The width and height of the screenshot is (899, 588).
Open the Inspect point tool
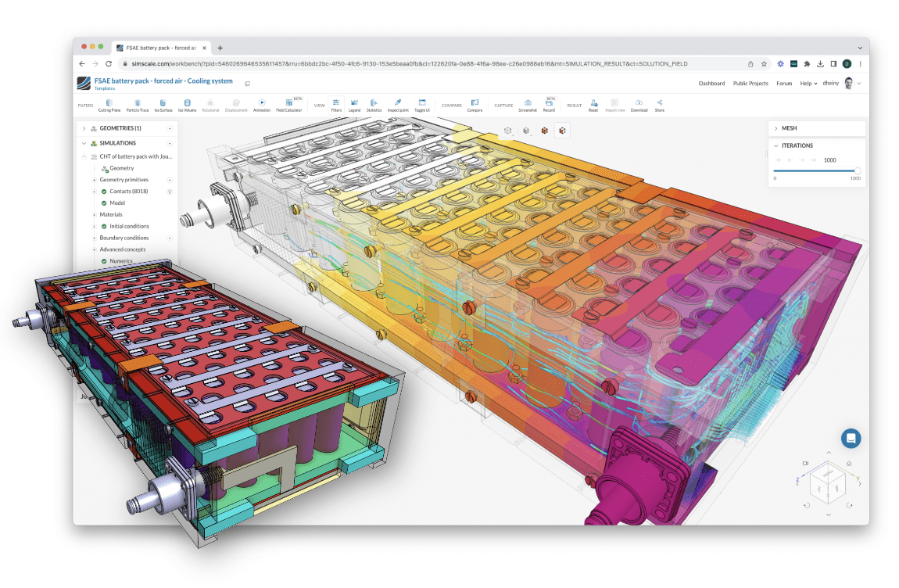[x=398, y=105]
